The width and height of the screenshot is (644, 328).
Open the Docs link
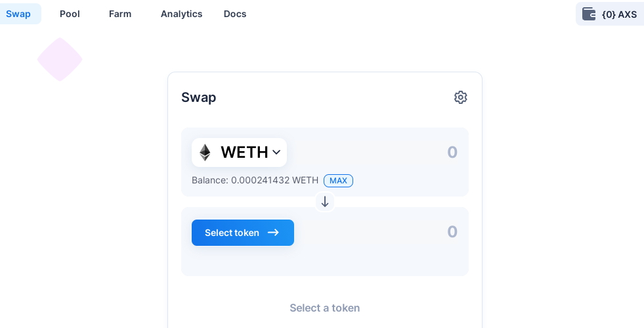(x=235, y=14)
